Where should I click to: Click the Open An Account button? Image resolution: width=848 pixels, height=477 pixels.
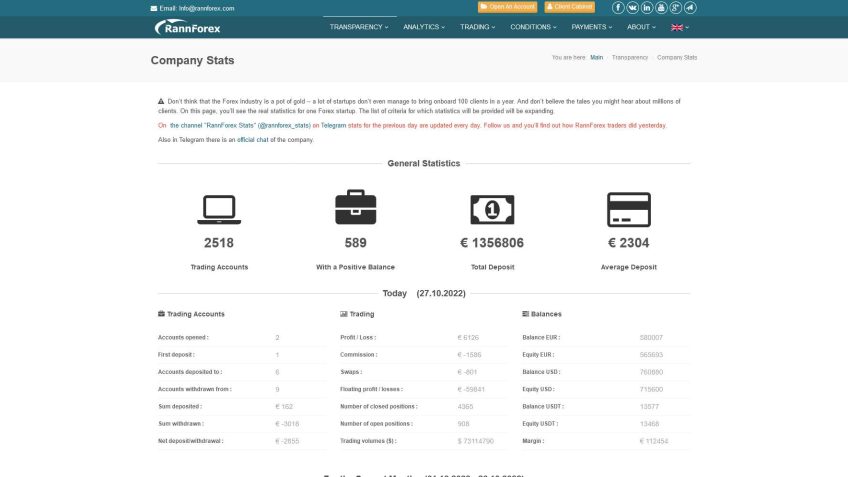(x=507, y=7)
